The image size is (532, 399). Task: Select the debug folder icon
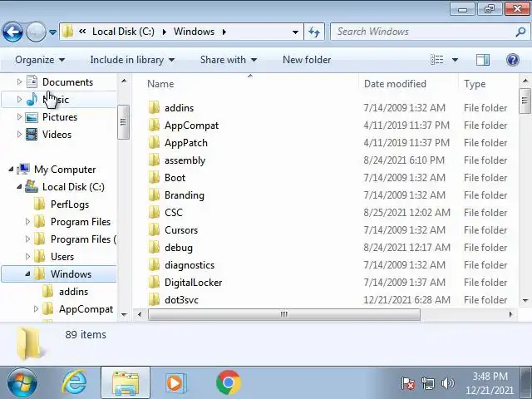(x=154, y=248)
